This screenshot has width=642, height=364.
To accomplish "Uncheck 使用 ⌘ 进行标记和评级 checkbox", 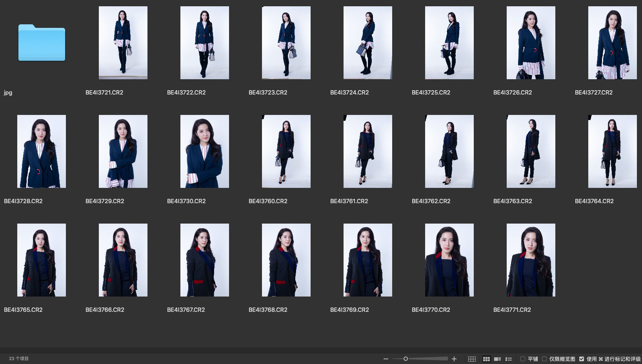I will [x=582, y=359].
